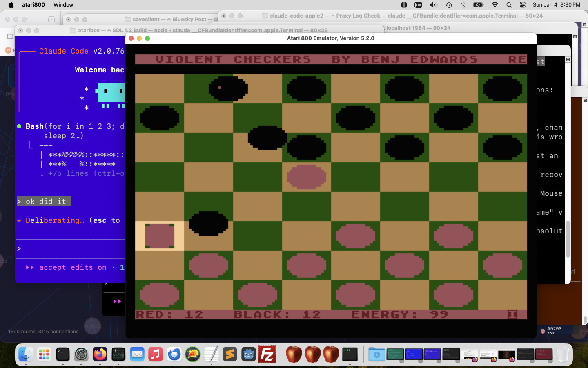Open Thunderbird from the dock

point(174,354)
